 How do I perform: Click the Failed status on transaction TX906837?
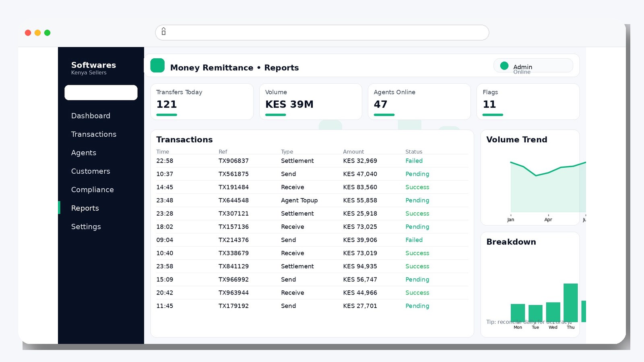pyautogui.click(x=414, y=160)
